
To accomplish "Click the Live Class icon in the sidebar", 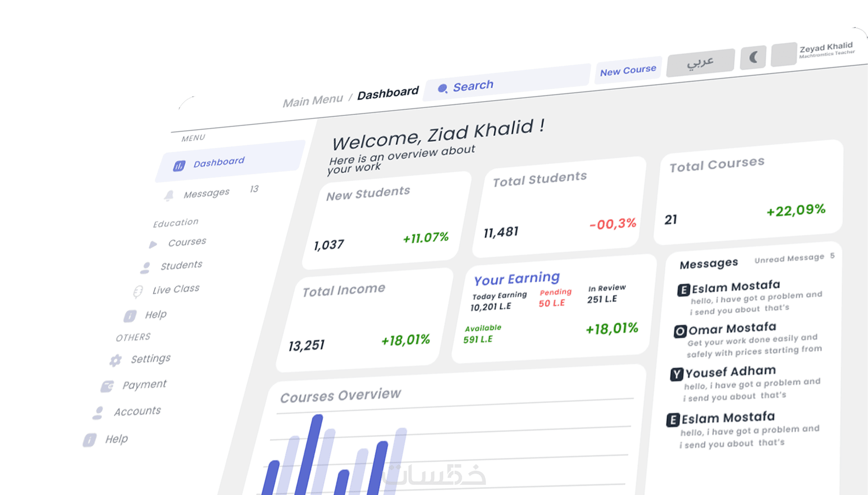I will click(138, 291).
